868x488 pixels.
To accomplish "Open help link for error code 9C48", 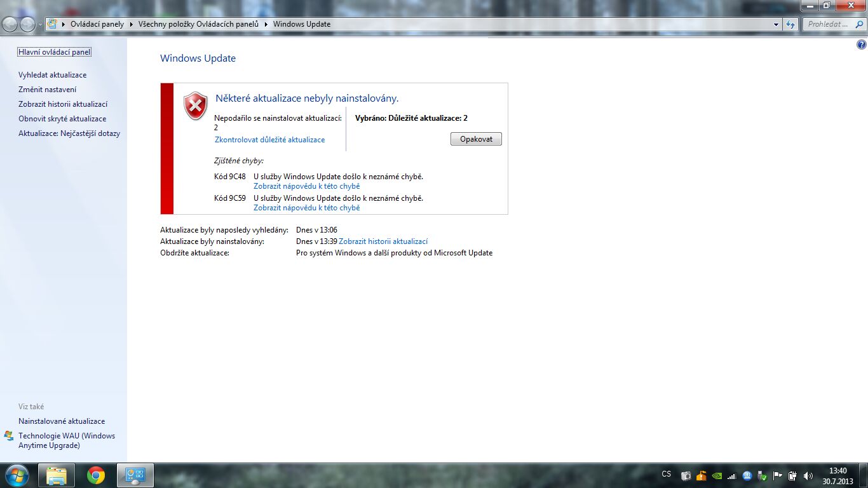I will pyautogui.click(x=306, y=186).
